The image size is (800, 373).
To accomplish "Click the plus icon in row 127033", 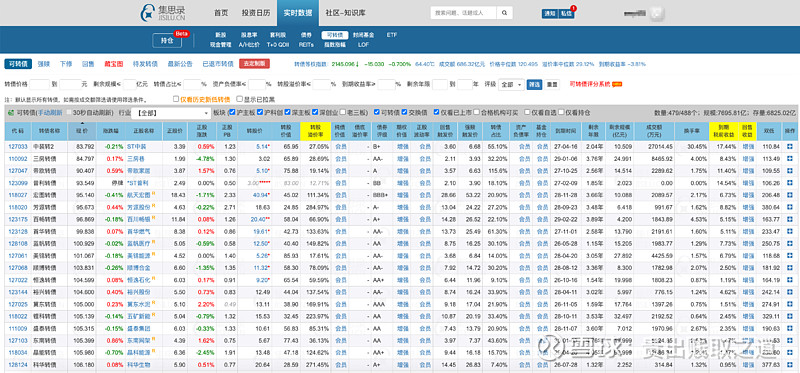I will click(x=790, y=146).
